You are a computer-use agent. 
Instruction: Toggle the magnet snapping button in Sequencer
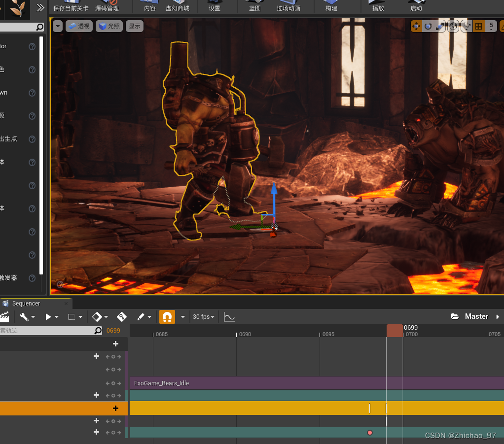click(167, 316)
